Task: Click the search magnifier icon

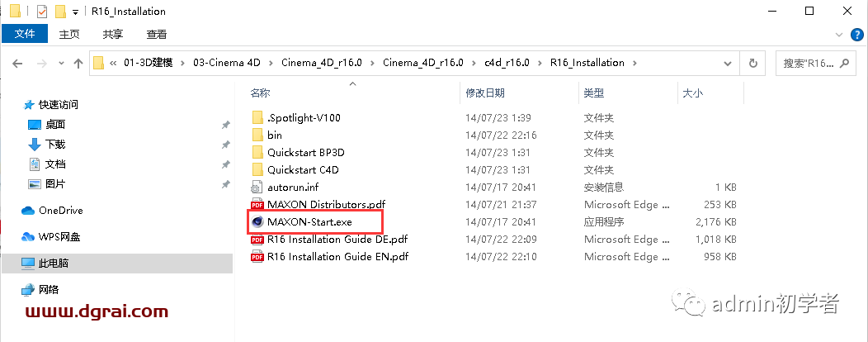Action: click(x=844, y=63)
